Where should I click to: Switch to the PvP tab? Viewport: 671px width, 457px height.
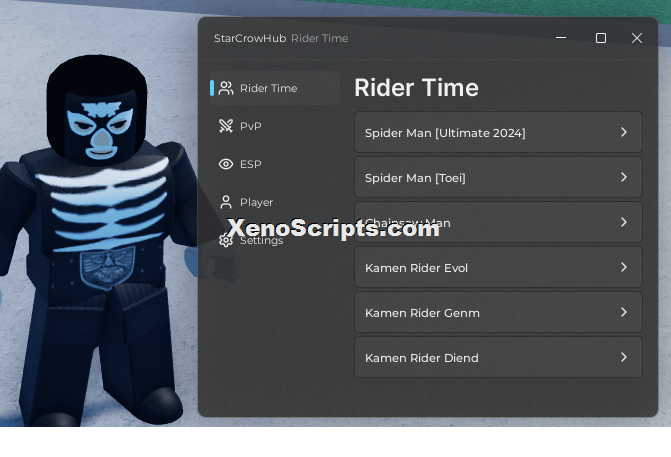click(x=275, y=126)
